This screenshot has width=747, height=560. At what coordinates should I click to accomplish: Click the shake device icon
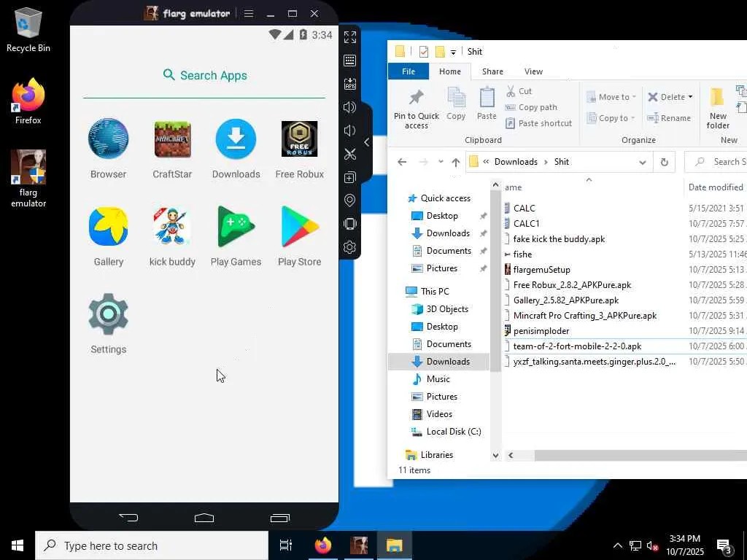[349, 224]
